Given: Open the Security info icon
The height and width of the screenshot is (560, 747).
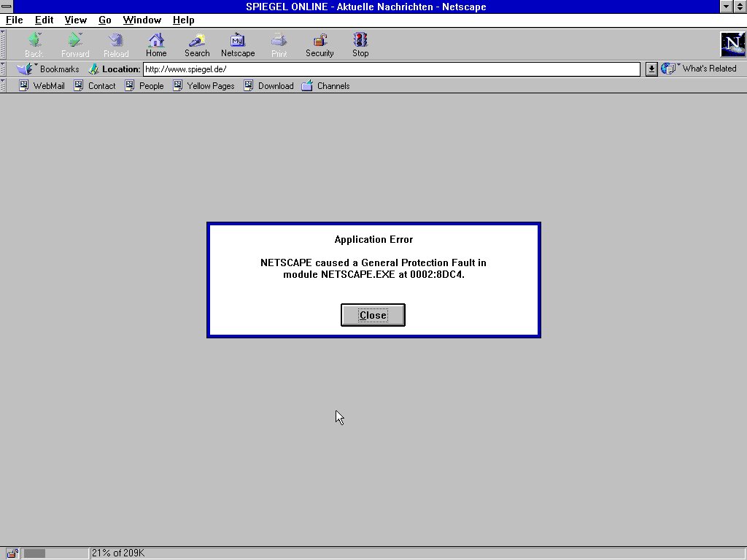Looking at the screenshot, I should coord(319,44).
